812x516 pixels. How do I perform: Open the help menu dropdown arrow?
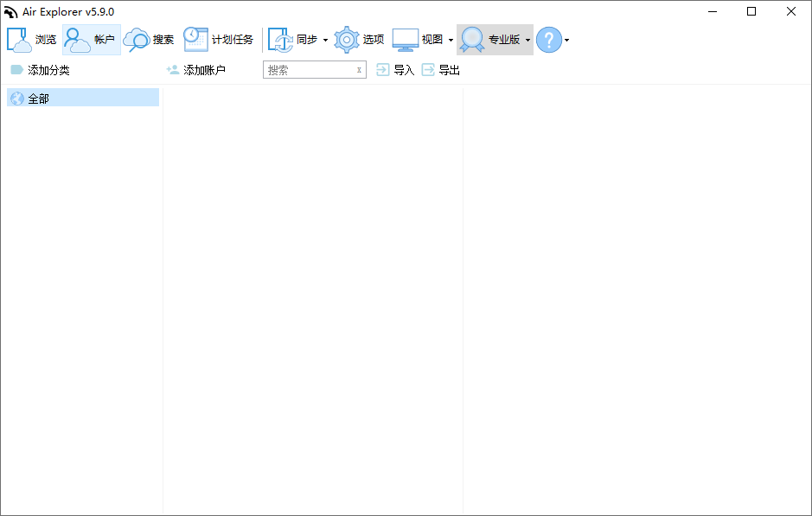[x=566, y=41]
